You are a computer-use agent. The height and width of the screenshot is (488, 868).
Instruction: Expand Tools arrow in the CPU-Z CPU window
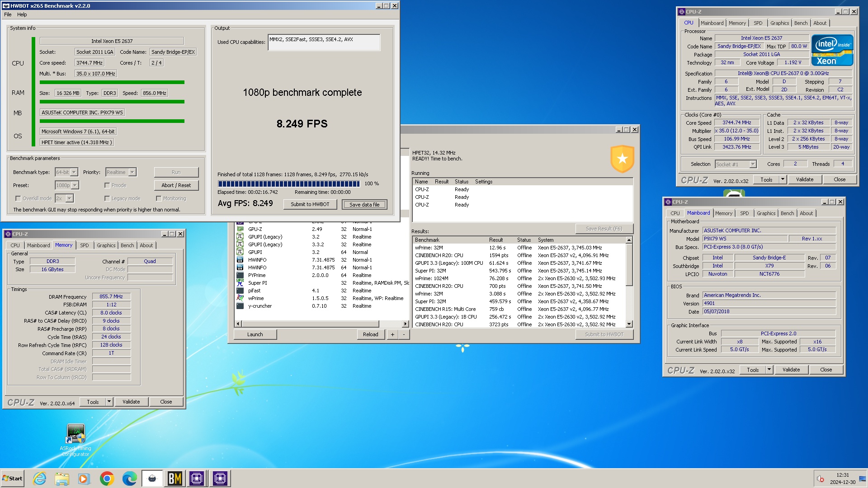[x=783, y=179]
